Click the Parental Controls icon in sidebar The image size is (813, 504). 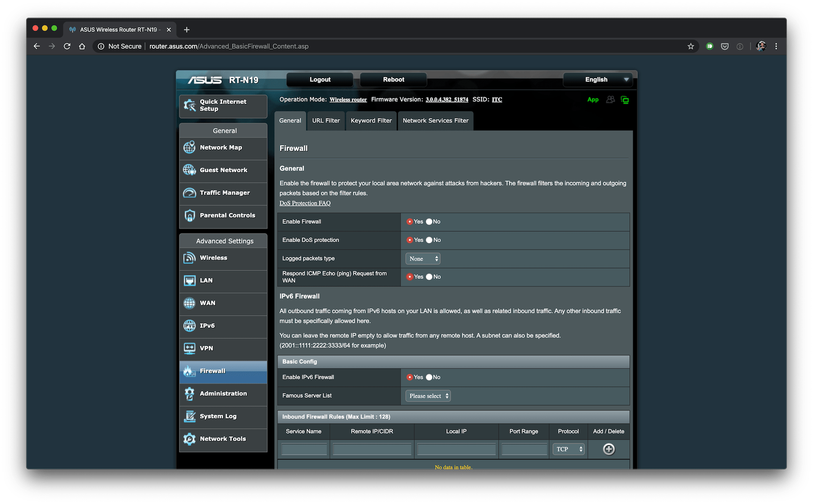[x=191, y=215]
